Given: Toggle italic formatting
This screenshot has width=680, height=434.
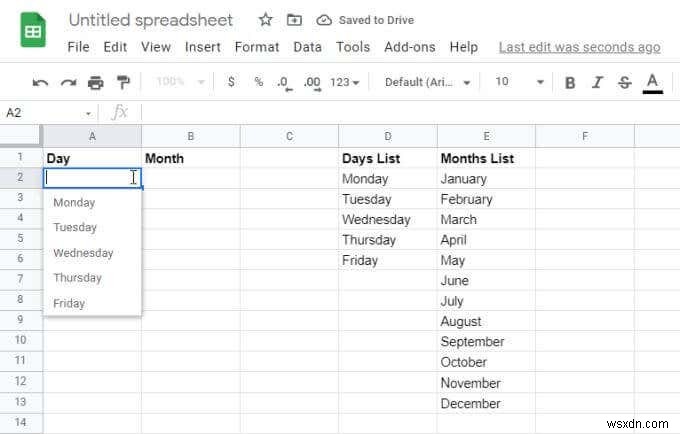Looking at the screenshot, I should [x=597, y=83].
